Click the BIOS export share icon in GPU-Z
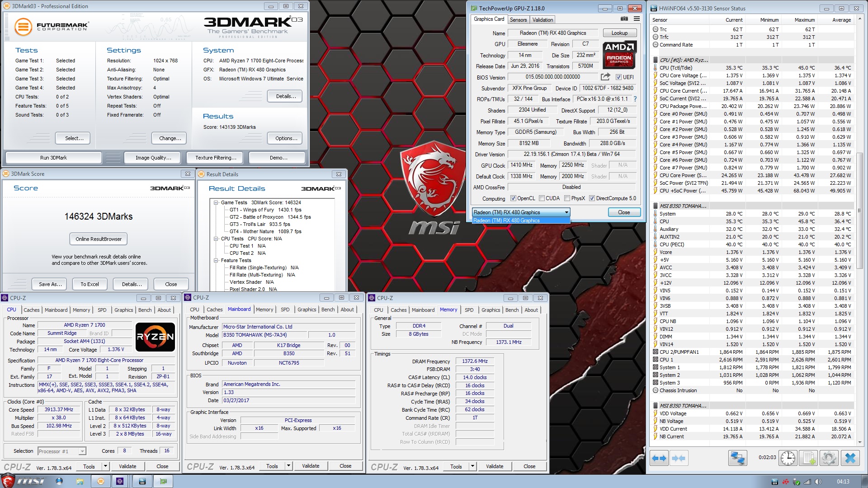868x488 pixels. coord(605,77)
